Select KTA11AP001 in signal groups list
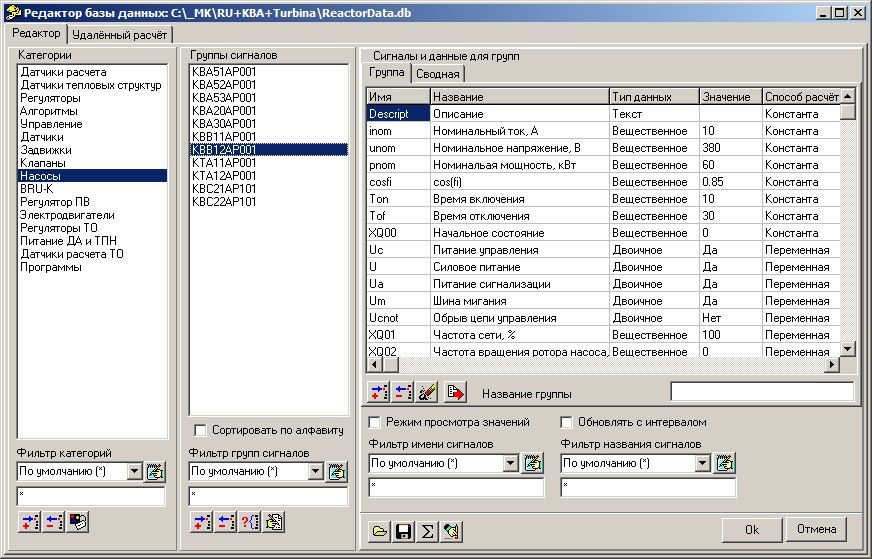 [x=224, y=163]
